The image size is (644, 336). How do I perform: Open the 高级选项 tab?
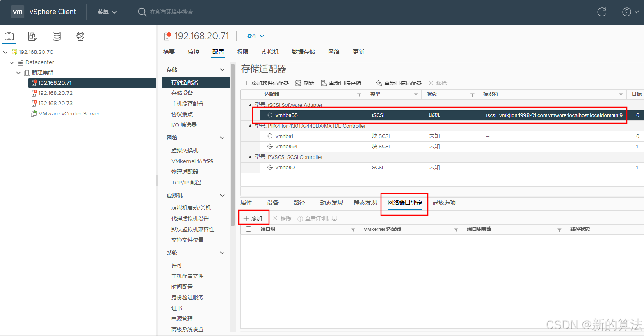point(444,203)
